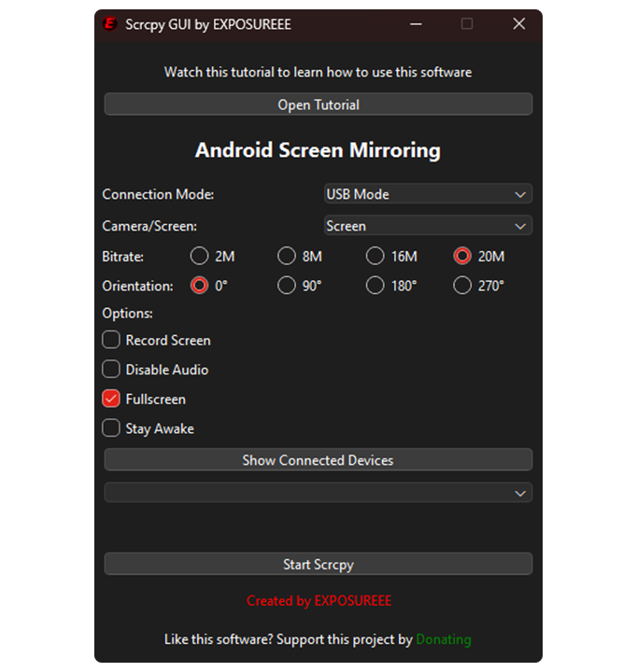This screenshot has height=672, width=637.
Task: Click the Created by EXPOSUREEE link
Action: 318,601
